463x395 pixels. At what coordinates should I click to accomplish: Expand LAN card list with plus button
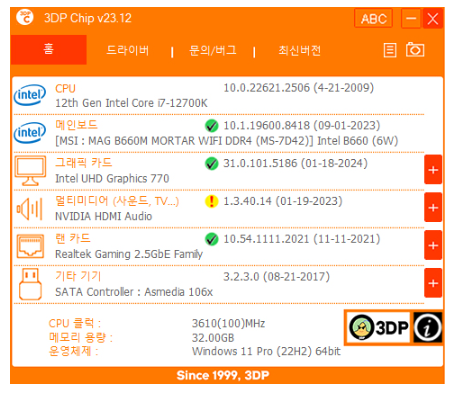pyautogui.click(x=433, y=245)
